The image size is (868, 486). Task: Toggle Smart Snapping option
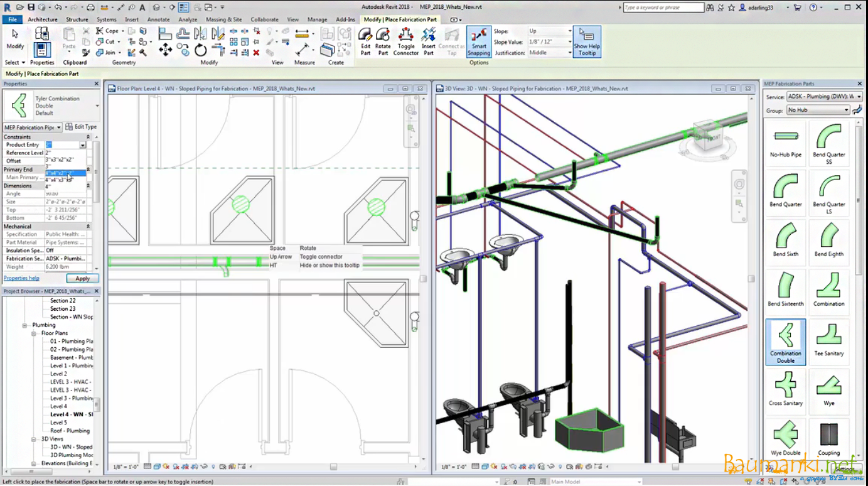[x=479, y=41]
